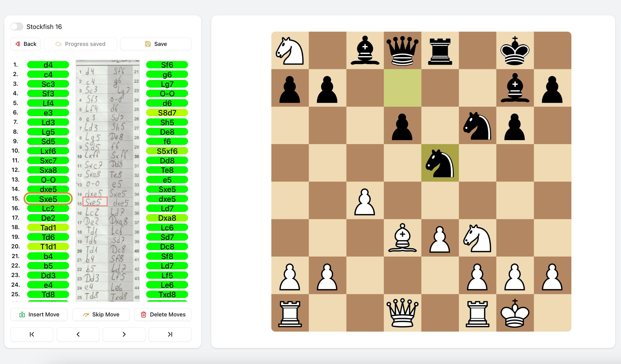
Task: Select the S8d7 move at move 25
Action: 167,112
